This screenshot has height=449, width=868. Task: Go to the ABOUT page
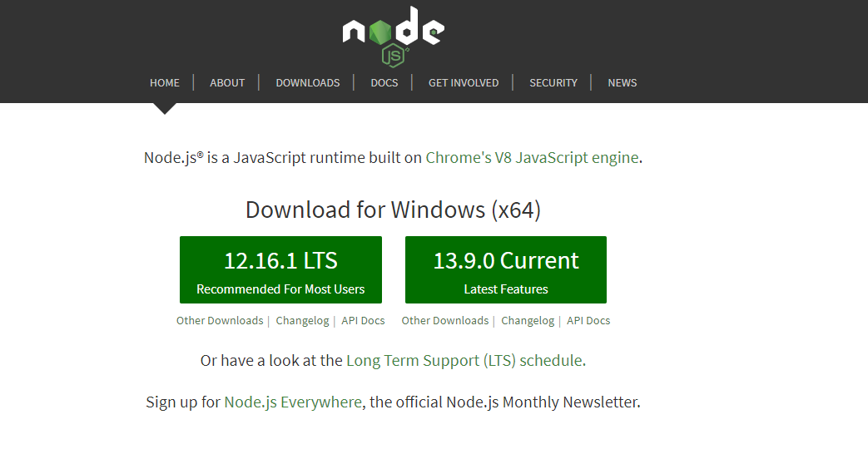pos(227,83)
